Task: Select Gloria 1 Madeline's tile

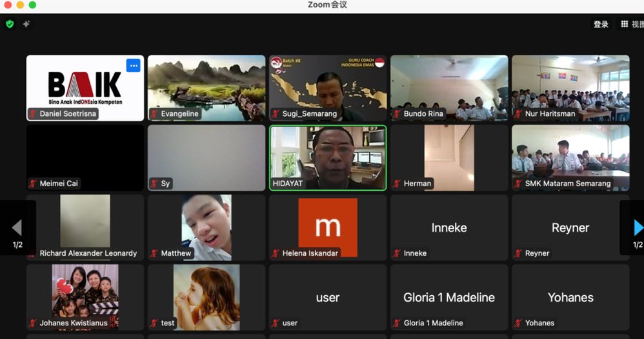Action: [449, 297]
